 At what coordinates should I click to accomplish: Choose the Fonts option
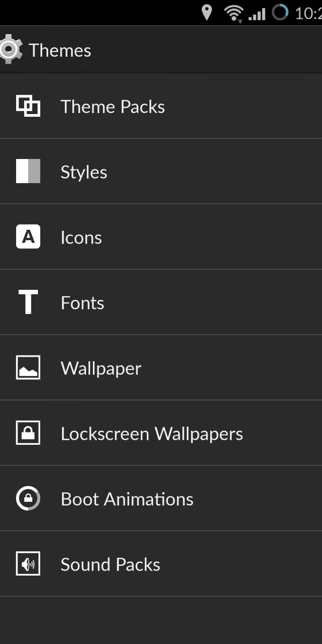pyautogui.click(x=83, y=303)
